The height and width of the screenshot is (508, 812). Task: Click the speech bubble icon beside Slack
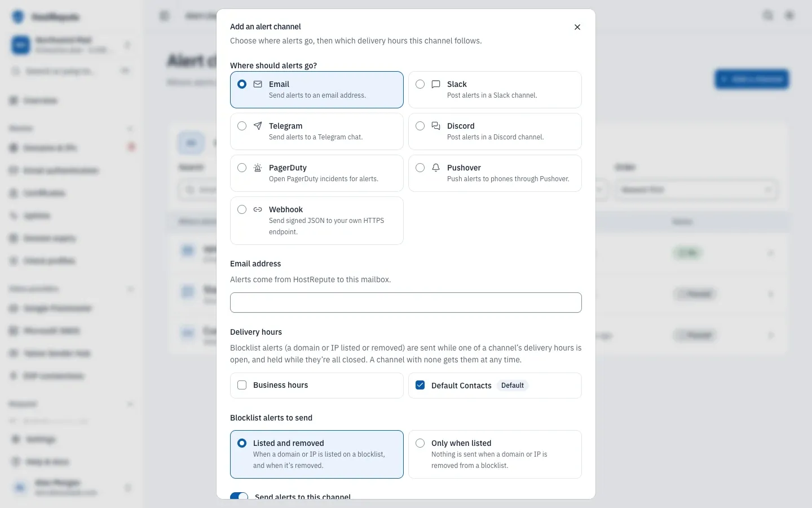click(x=436, y=84)
